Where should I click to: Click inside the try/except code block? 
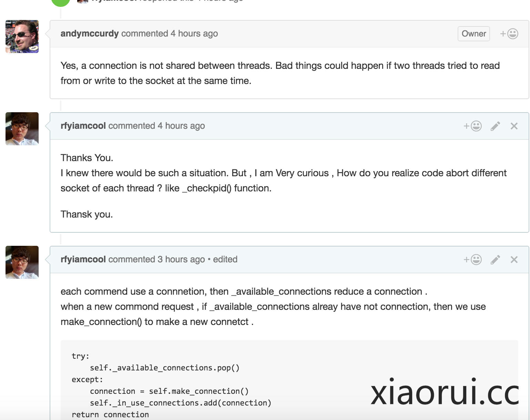point(207,379)
